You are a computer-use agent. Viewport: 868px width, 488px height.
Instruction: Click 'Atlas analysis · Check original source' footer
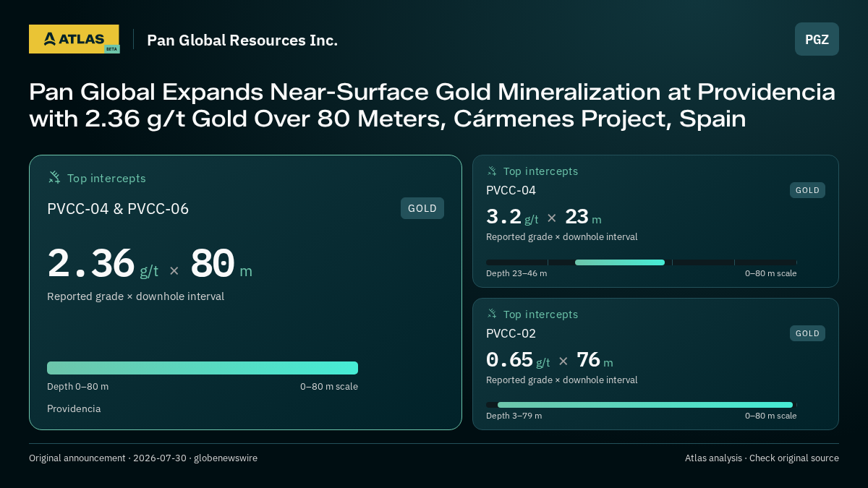coord(762,458)
